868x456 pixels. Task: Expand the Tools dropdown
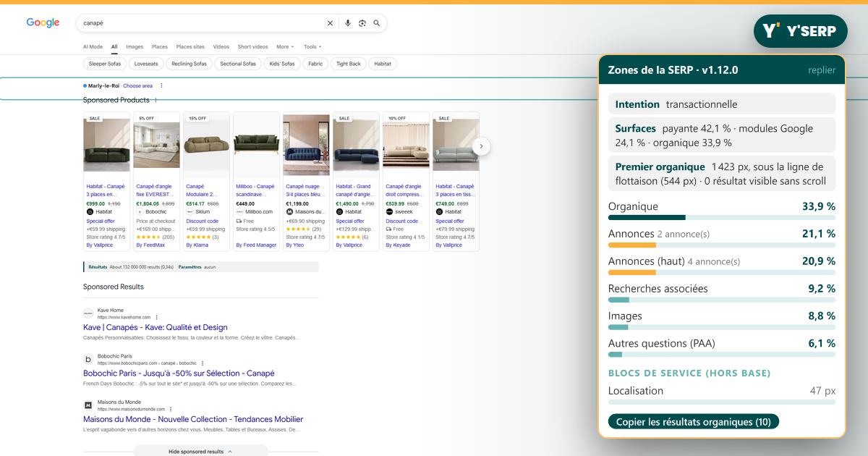coord(312,46)
